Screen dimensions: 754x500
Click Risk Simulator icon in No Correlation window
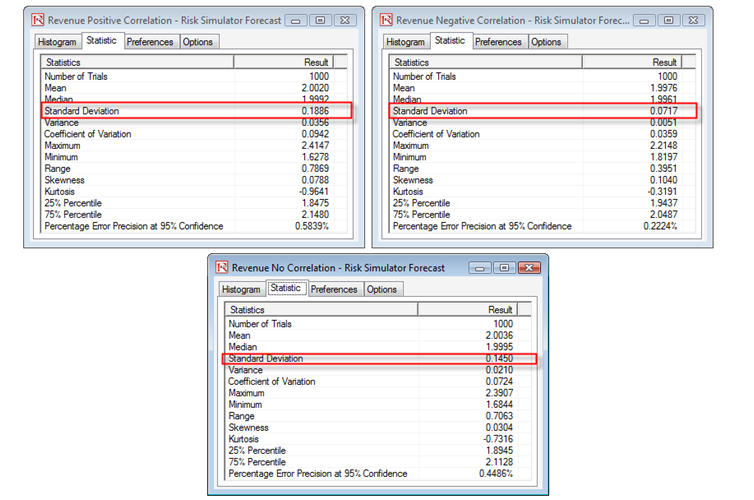[x=222, y=268]
